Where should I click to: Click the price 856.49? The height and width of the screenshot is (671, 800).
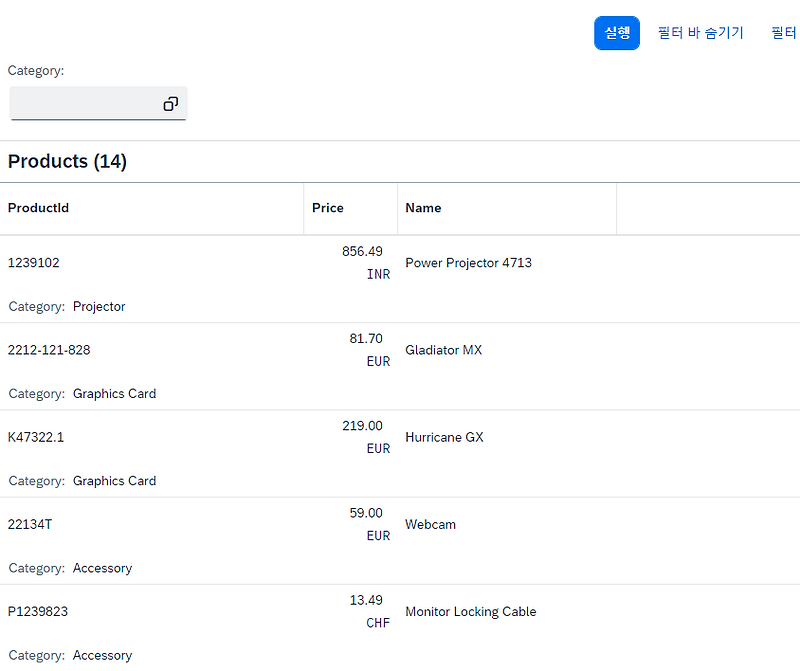[362, 252]
